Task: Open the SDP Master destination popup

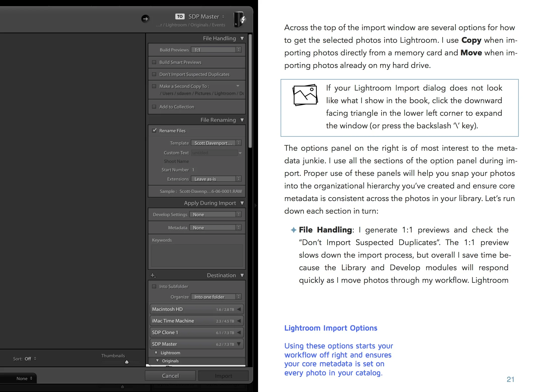Action: (206, 17)
